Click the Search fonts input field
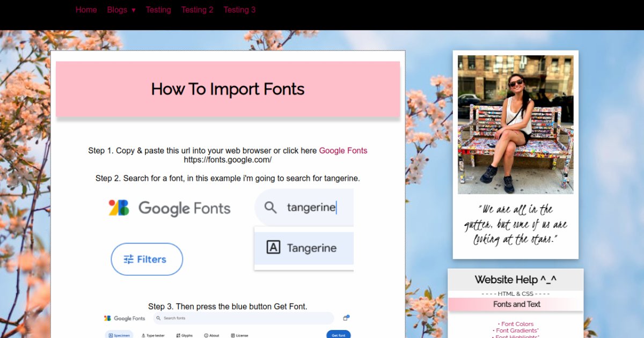 (241, 318)
